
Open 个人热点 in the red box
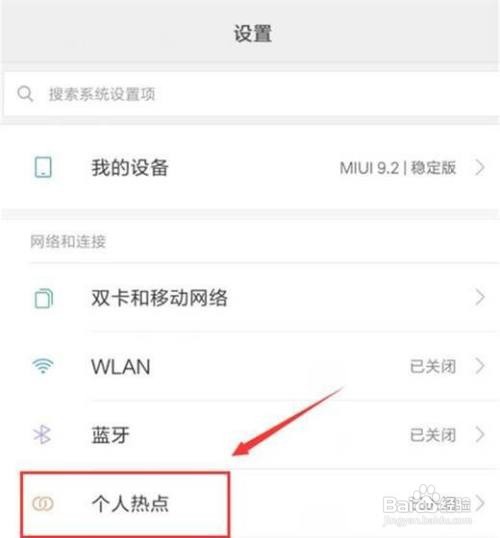pos(125,504)
